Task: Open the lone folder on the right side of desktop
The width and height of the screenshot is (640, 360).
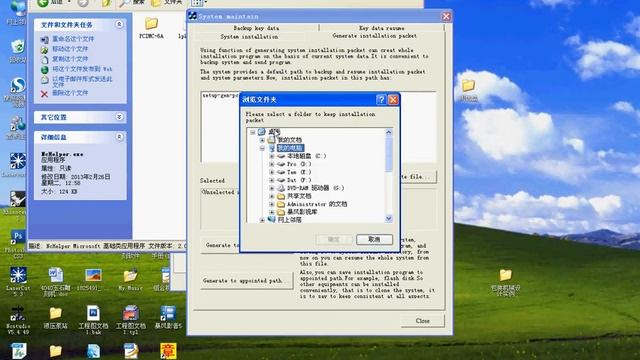Action: (x=505, y=275)
